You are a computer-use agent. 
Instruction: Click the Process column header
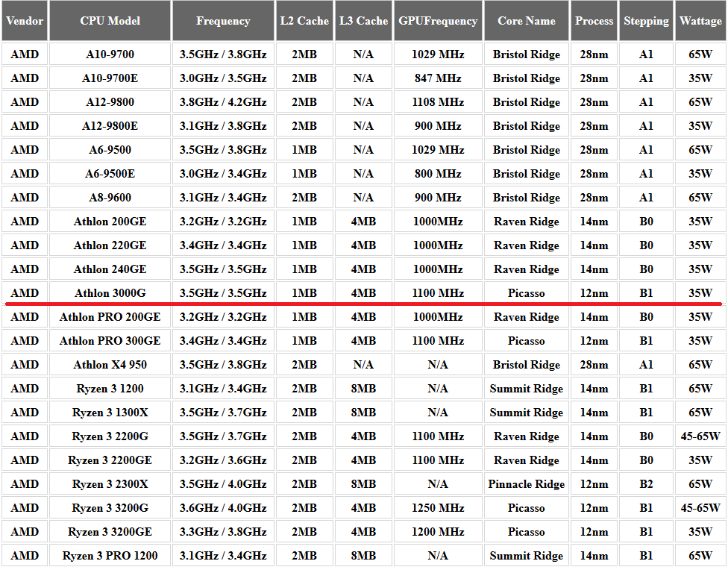594,21
